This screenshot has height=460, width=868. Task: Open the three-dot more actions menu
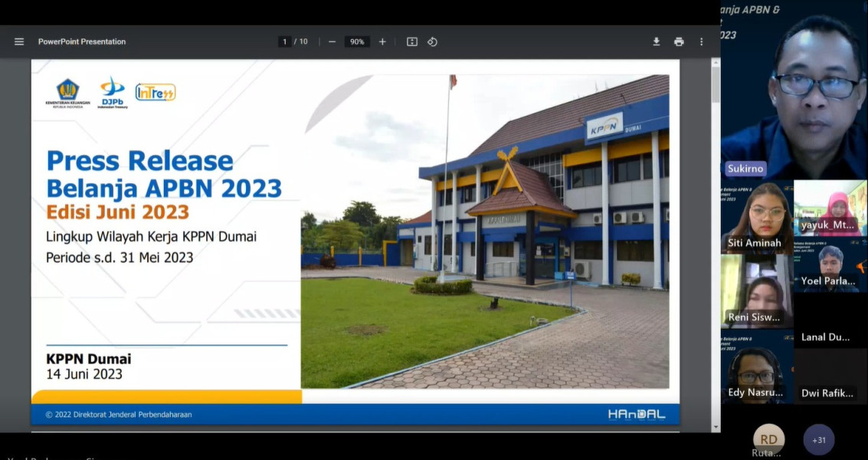[x=701, y=42]
